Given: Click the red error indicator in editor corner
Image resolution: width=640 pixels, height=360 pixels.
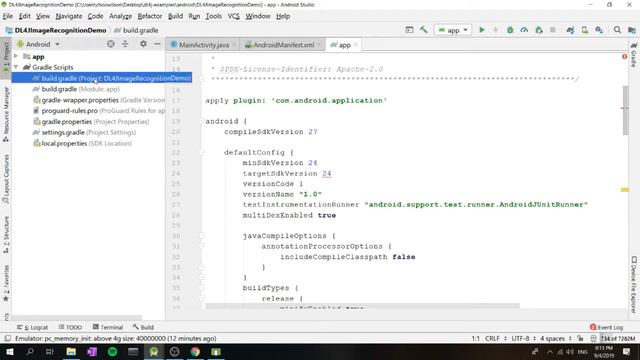Looking at the screenshot, I should 624,57.
